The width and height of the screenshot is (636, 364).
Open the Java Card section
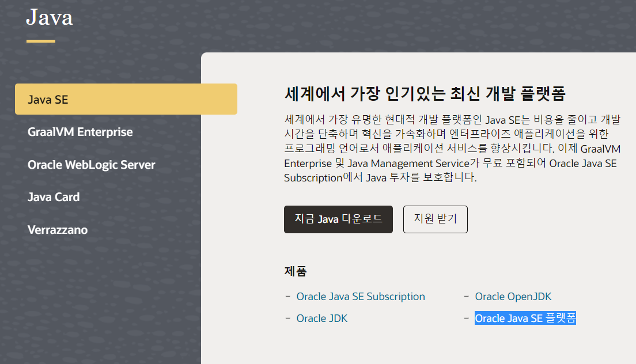coord(54,197)
